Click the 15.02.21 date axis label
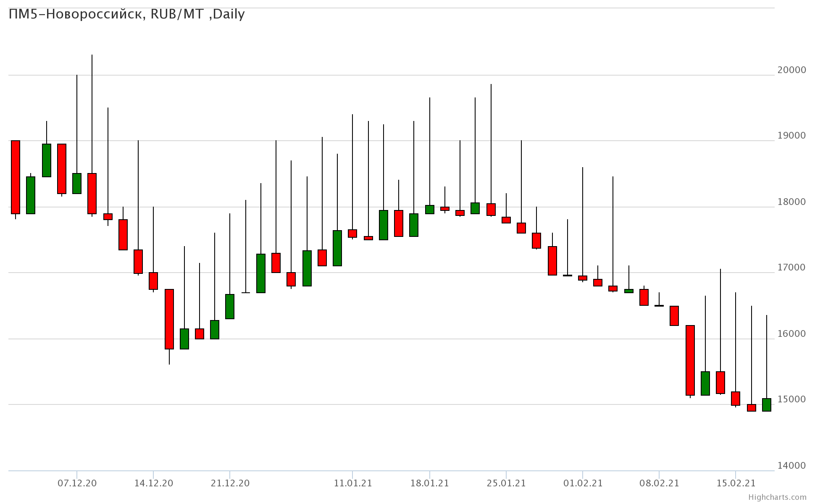 (736, 483)
